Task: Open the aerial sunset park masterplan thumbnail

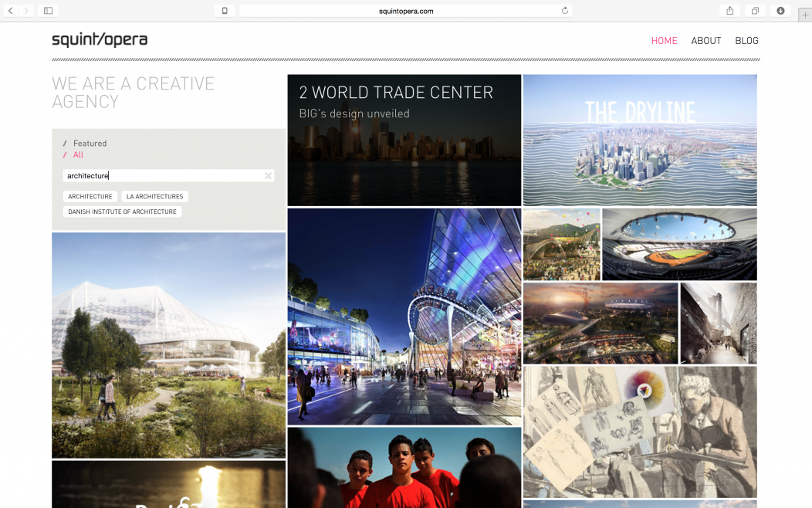Action: click(601, 323)
